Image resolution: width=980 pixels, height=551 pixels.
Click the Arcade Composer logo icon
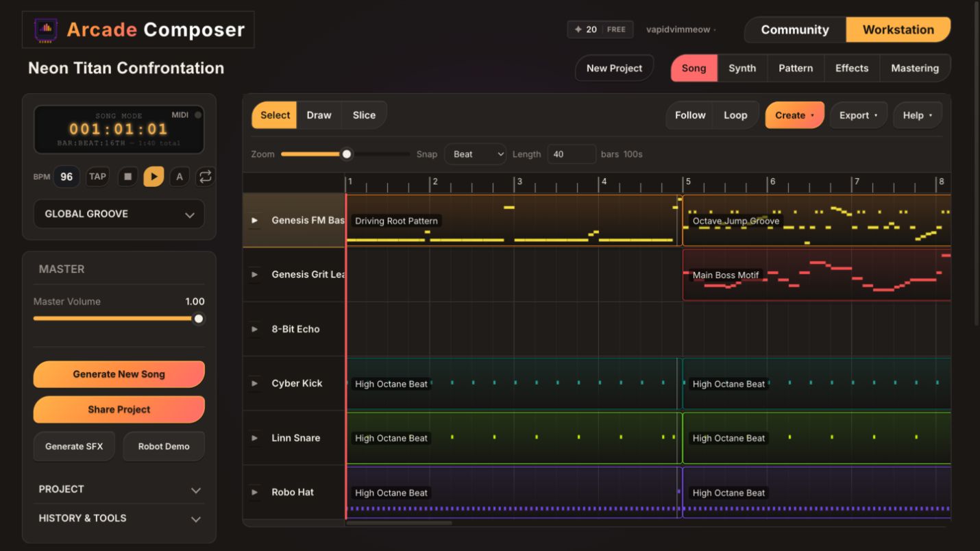click(x=46, y=29)
